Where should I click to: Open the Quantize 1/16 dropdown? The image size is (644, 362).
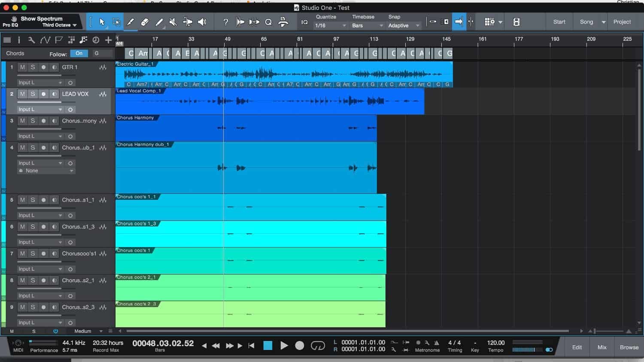pos(331,26)
